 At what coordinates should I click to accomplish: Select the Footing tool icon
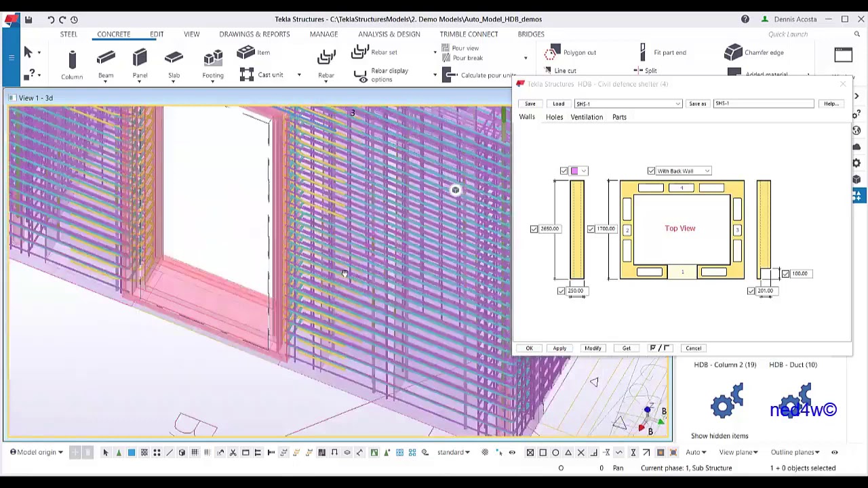(x=213, y=58)
